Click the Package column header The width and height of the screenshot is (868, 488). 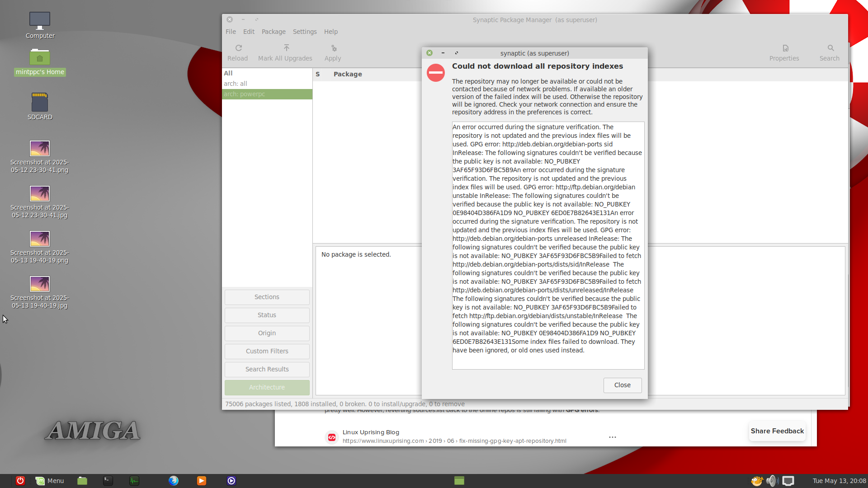[x=348, y=74]
